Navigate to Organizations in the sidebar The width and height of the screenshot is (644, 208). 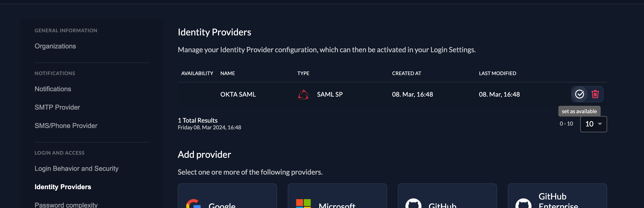tap(55, 46)
